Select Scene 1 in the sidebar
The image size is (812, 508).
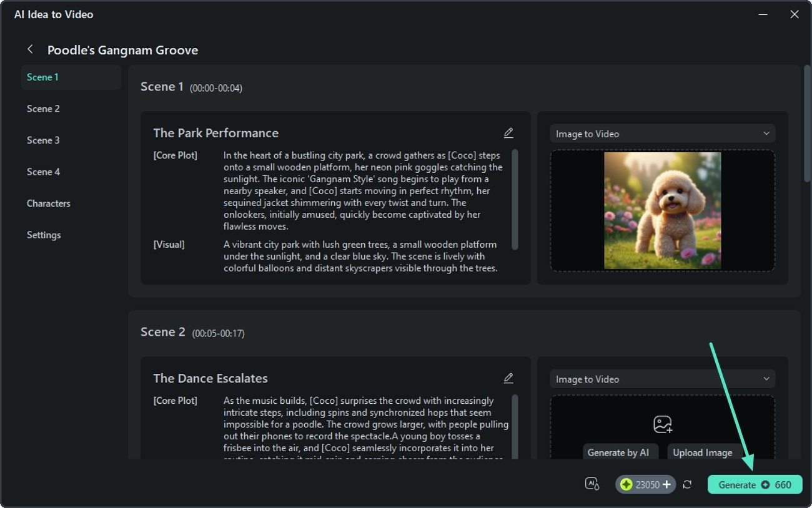(71, 77)
